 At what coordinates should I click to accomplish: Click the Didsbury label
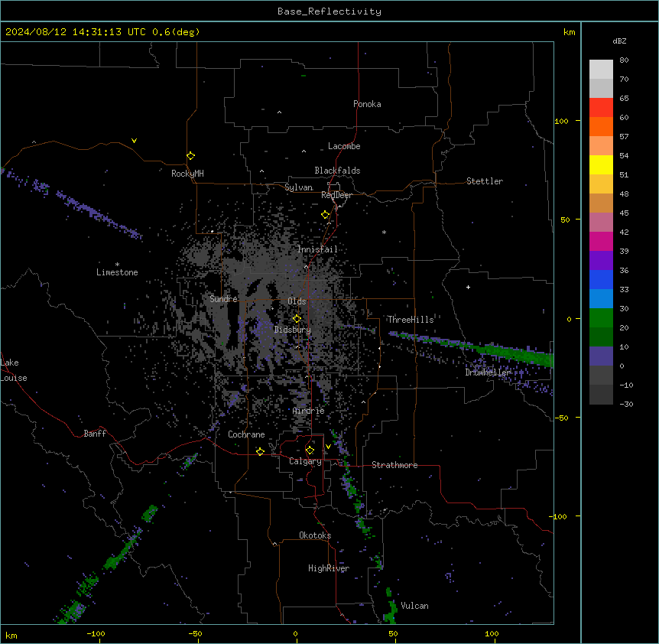293,330
